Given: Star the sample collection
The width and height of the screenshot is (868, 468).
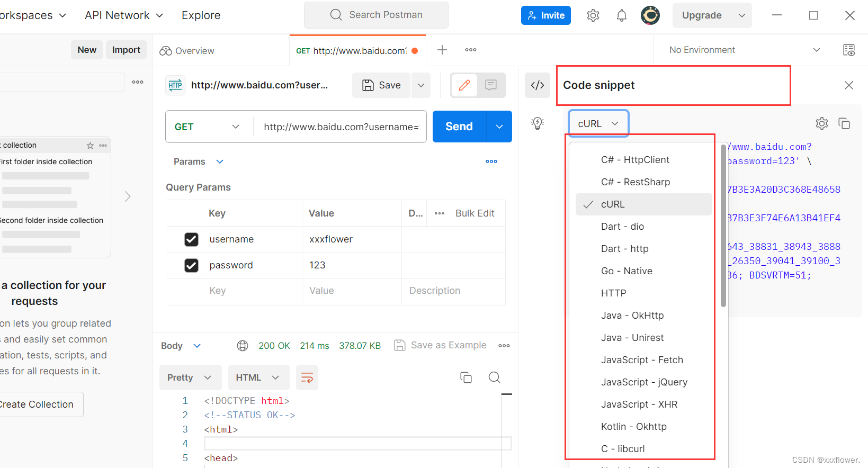Looking at the screenshot, I should 90,146.
